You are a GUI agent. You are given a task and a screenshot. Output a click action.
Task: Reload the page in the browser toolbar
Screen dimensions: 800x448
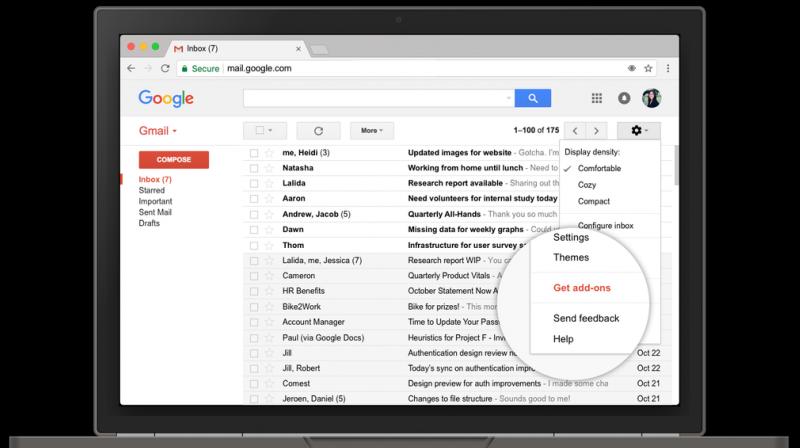pos(165,68)
